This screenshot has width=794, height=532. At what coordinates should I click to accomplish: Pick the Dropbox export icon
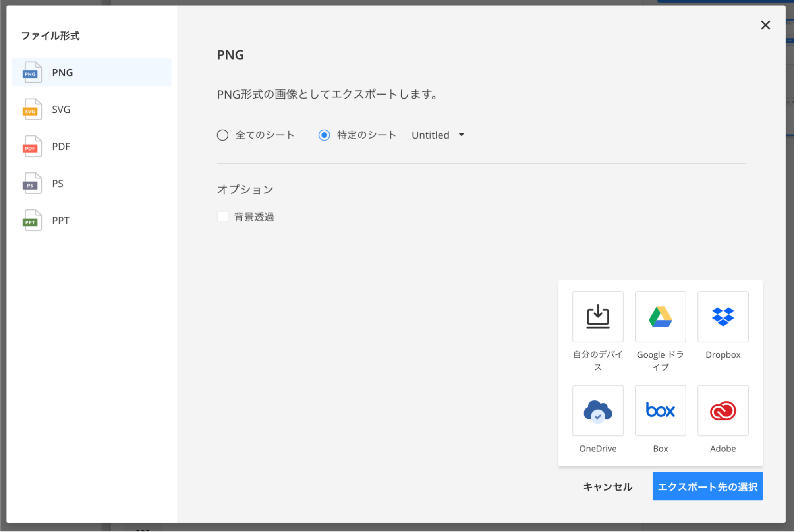click(723, 317)
